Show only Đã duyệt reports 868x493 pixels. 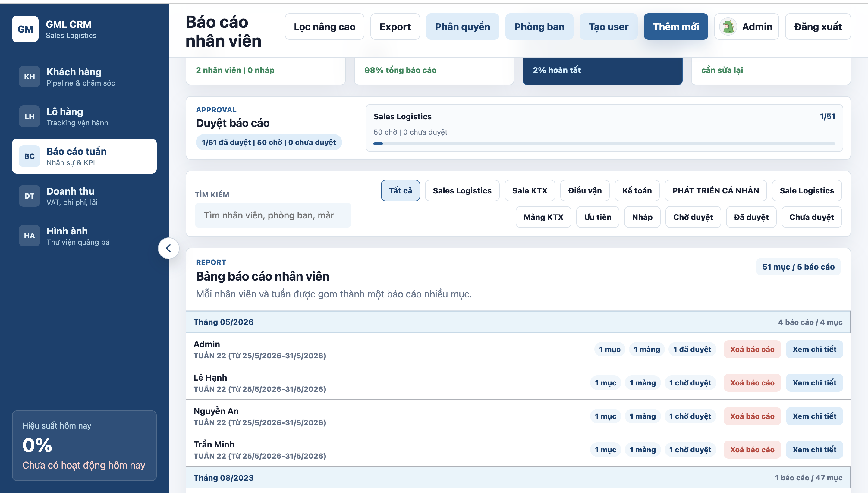pyautogui.click(x=752, y=217)
